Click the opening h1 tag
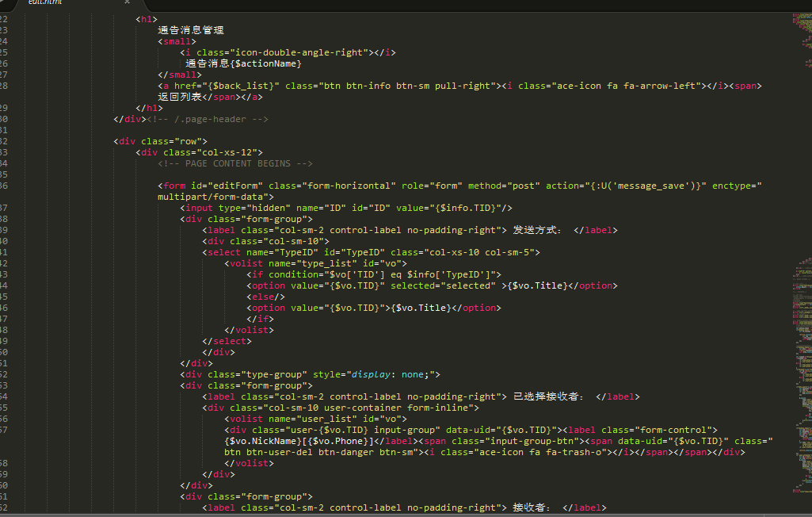The height and width of the screenshot is (517, 812). 147,19
